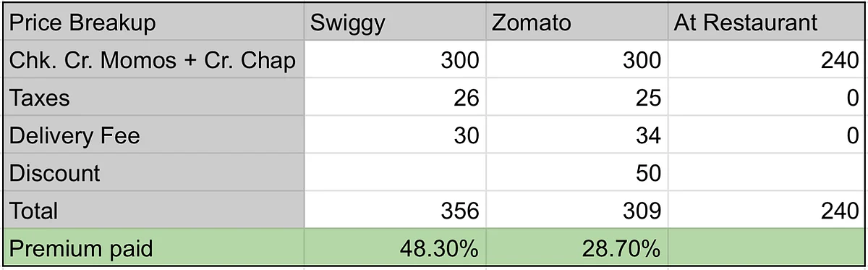Click the empty Swiggy discount cell
The image size is (868, 270).
tap(395, 173)
